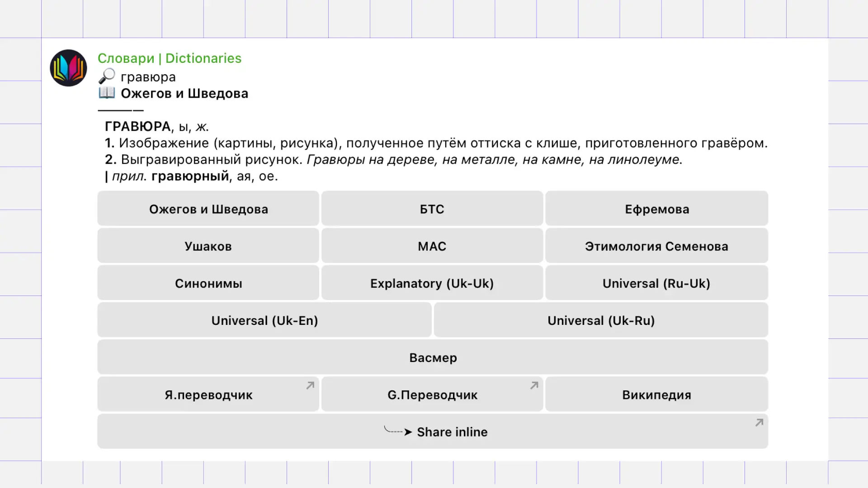Screen dimensions: 868x488
Task: Select Explanatory (Uk-Uk) dictionary
Action: (432, 283)
